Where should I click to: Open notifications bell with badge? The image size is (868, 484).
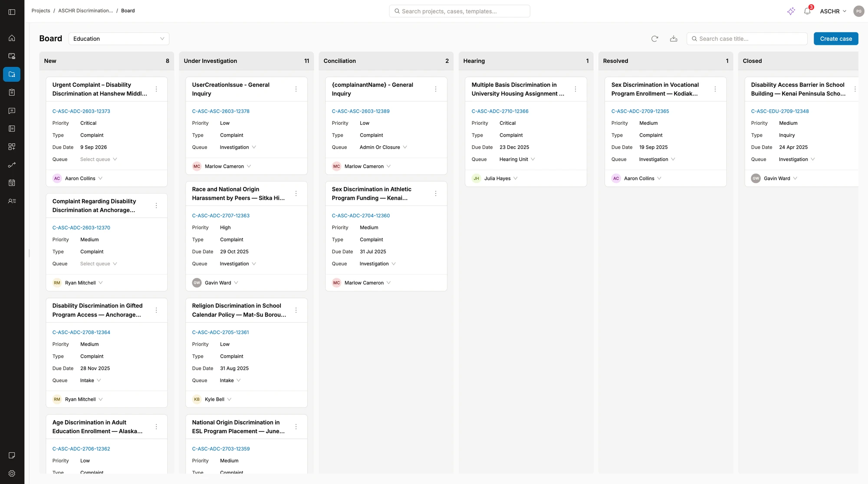(x=807, y=11)
